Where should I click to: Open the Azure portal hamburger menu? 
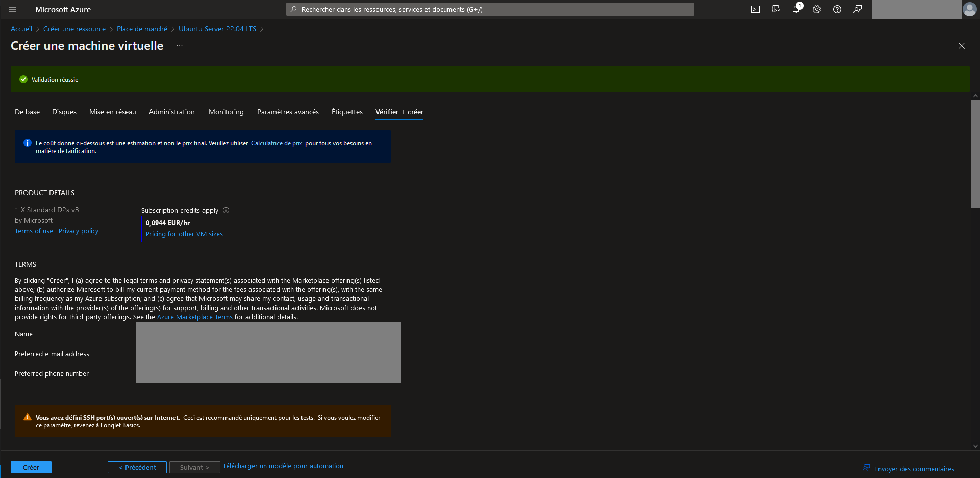[x=13, y=9]
